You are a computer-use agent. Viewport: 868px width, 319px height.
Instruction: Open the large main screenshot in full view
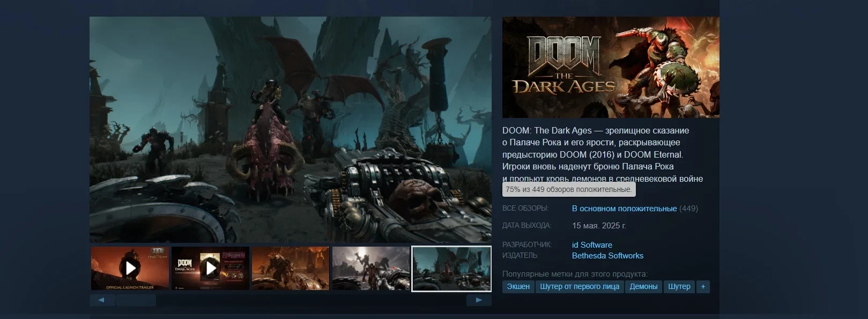point(290,129)
